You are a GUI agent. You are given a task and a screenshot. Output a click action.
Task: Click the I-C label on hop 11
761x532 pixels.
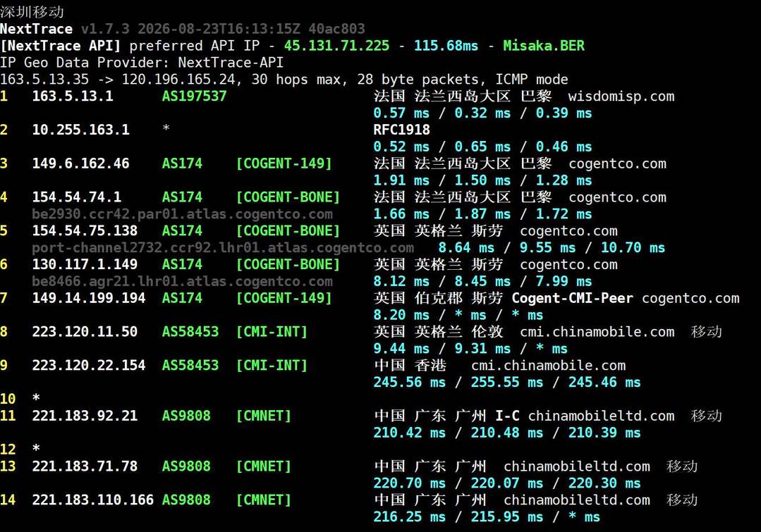coord(507,416)
